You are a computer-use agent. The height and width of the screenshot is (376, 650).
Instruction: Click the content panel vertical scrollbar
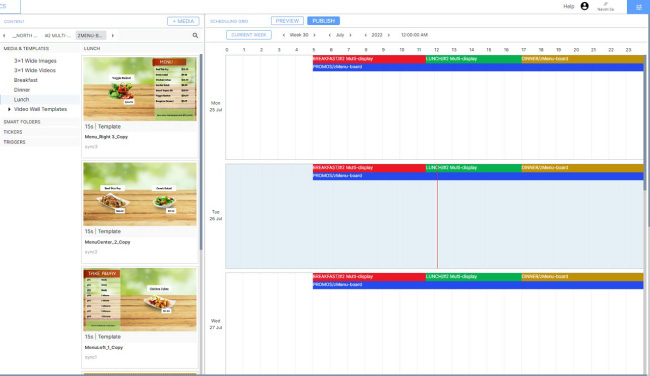pyautogui.click(x=201, y=151)
